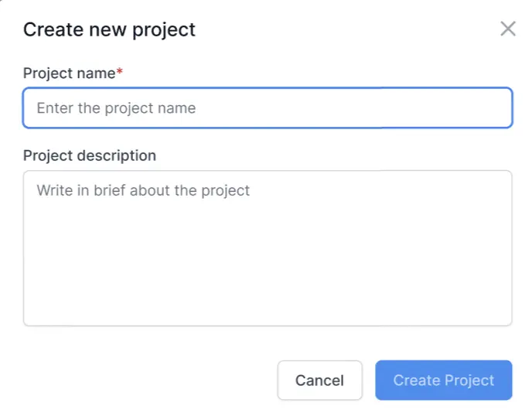Screen dimensions: 532x413
Task: Click the 'Project name' field label
Action: [x=69, y=73]
